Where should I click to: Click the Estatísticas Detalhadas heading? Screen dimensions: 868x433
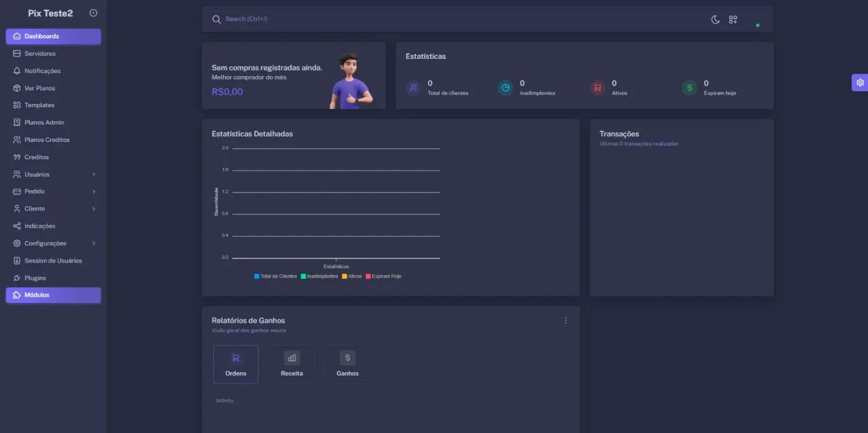[252, 134]
